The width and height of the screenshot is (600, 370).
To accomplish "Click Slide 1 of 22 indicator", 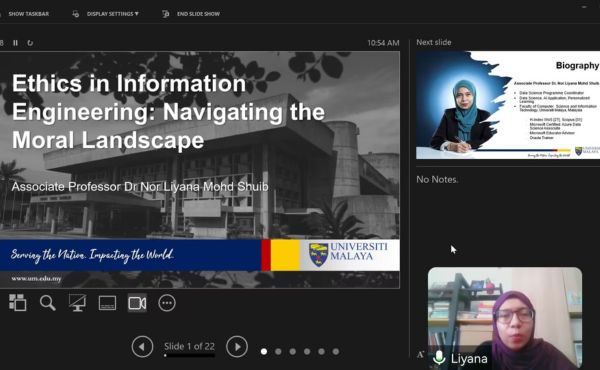I will click(x=189, y=346).
